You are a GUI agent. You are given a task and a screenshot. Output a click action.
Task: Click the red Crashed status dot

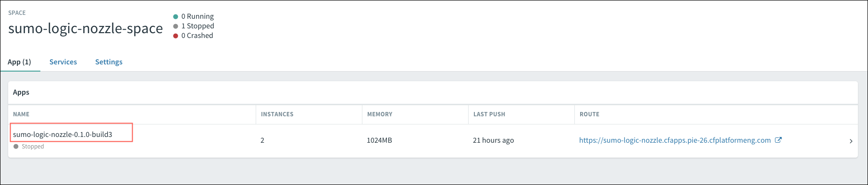pyautogui.click(x=175, y=36)
